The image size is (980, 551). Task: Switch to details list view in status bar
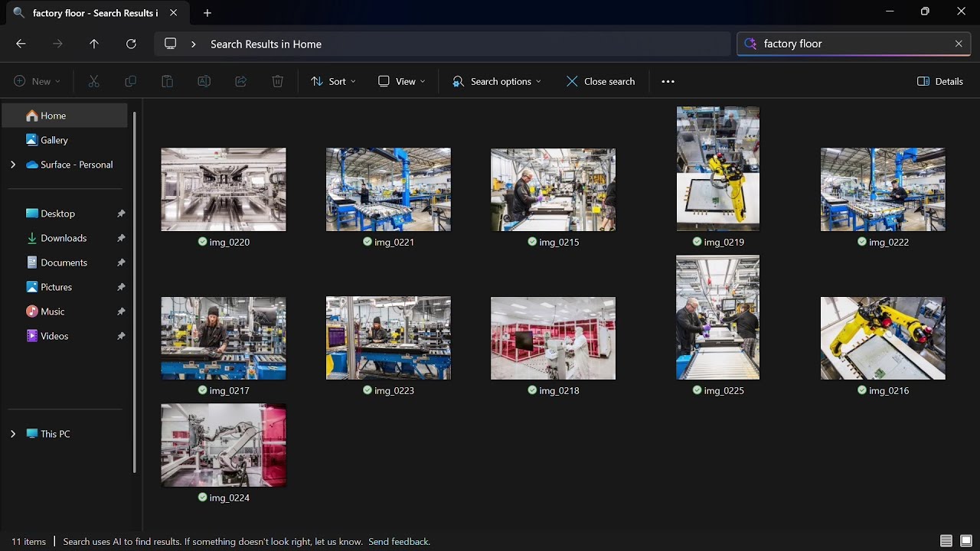coord(946,541)
